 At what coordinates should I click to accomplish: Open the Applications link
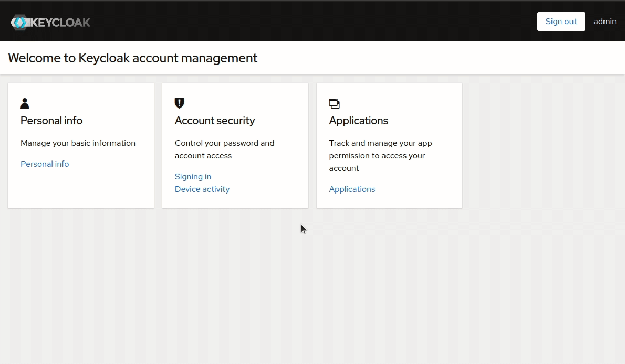352,189
